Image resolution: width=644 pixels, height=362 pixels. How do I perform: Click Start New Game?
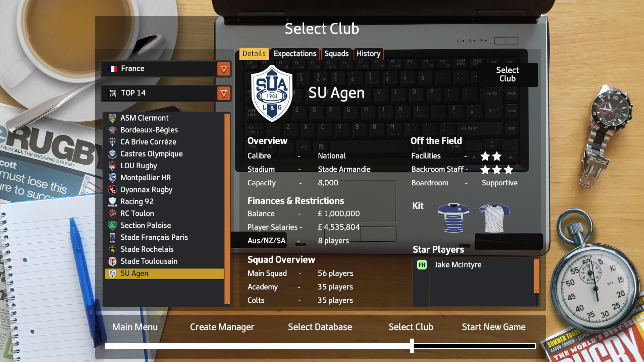[493, 327]
